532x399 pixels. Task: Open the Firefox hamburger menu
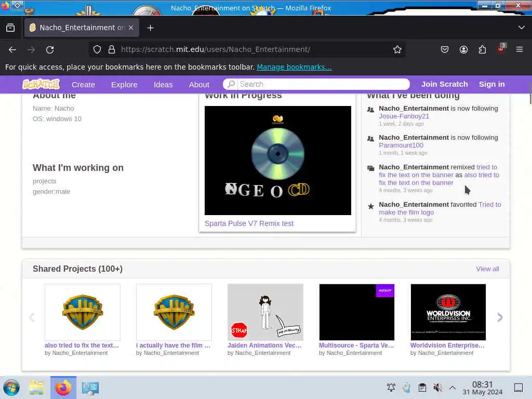point(520,49)
